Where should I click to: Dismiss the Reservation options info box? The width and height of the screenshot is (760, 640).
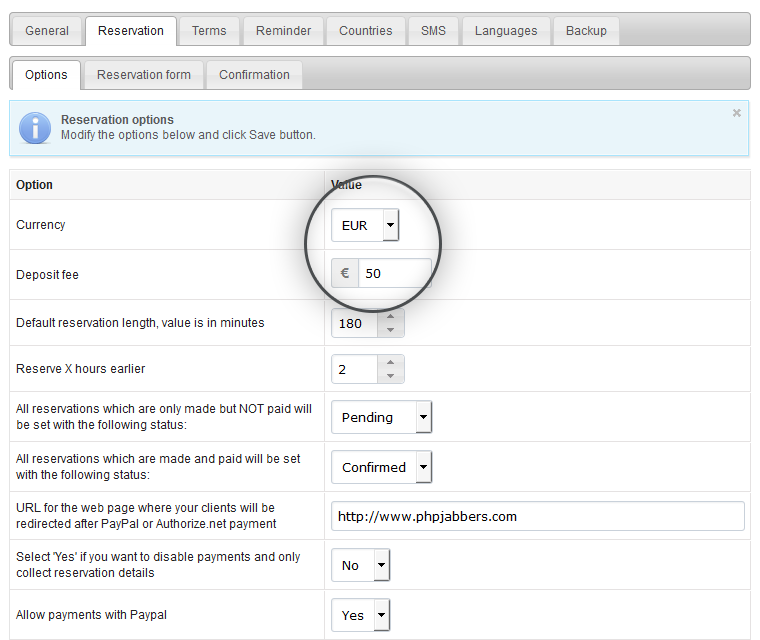pos(737,113)
